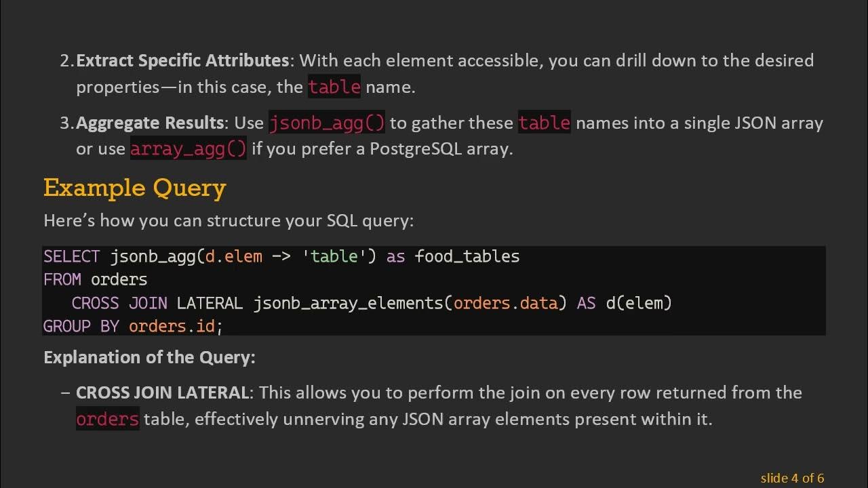This screenshot has height=488, width=868.
Task: Click the red "orders" code in the explanation
Action: coord(107,419)
